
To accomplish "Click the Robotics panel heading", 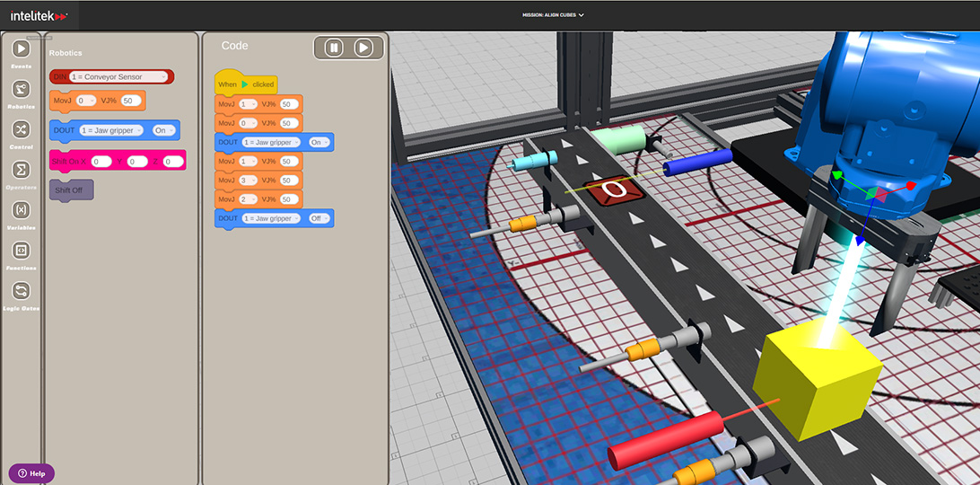I will pos(66,53).
